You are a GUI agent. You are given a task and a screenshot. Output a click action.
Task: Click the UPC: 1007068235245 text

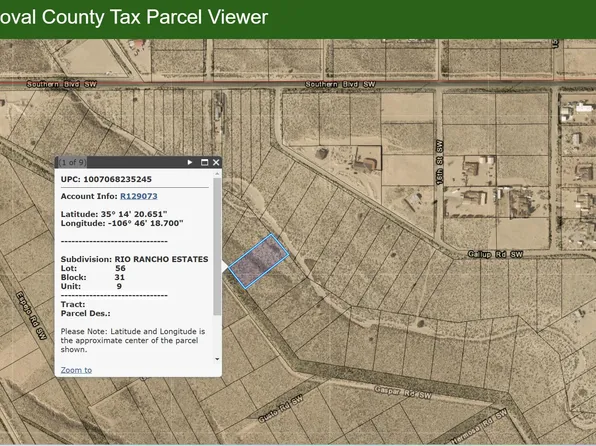106,179
